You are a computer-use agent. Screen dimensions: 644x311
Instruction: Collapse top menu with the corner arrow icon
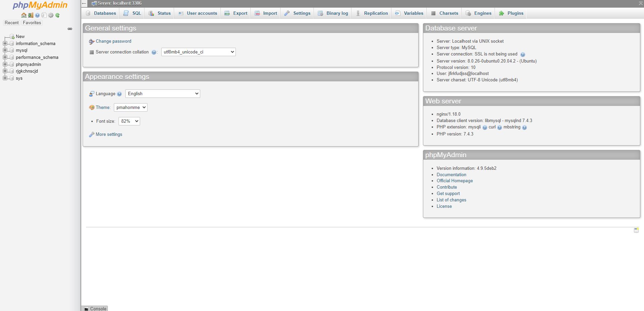(641, 3)
